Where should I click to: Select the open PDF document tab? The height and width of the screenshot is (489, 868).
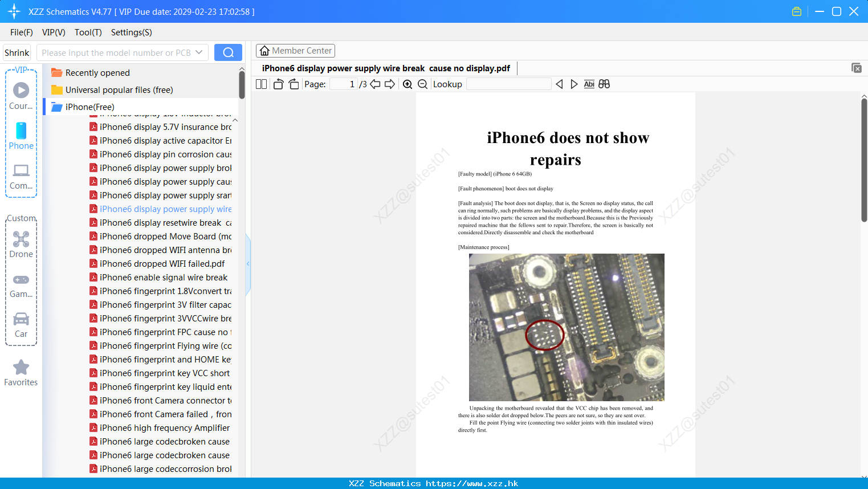click(386, 68)
